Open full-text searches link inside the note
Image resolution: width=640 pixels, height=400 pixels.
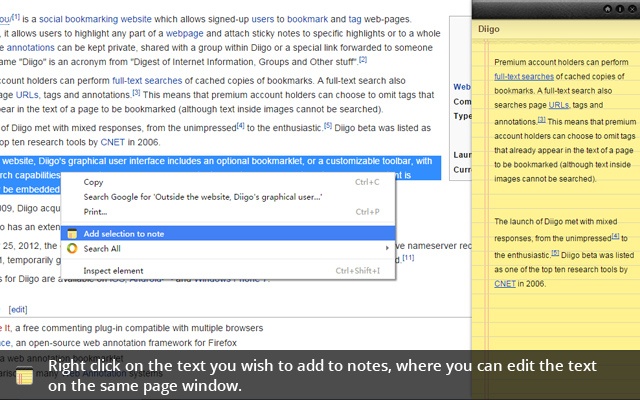524,77
